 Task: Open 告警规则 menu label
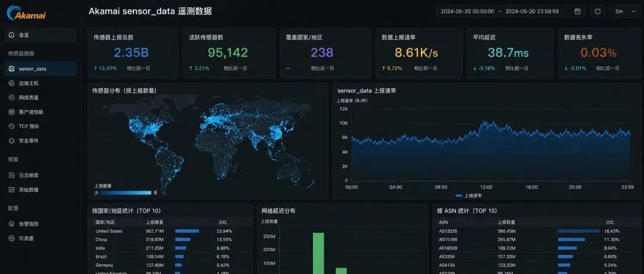tap(29, 225)
